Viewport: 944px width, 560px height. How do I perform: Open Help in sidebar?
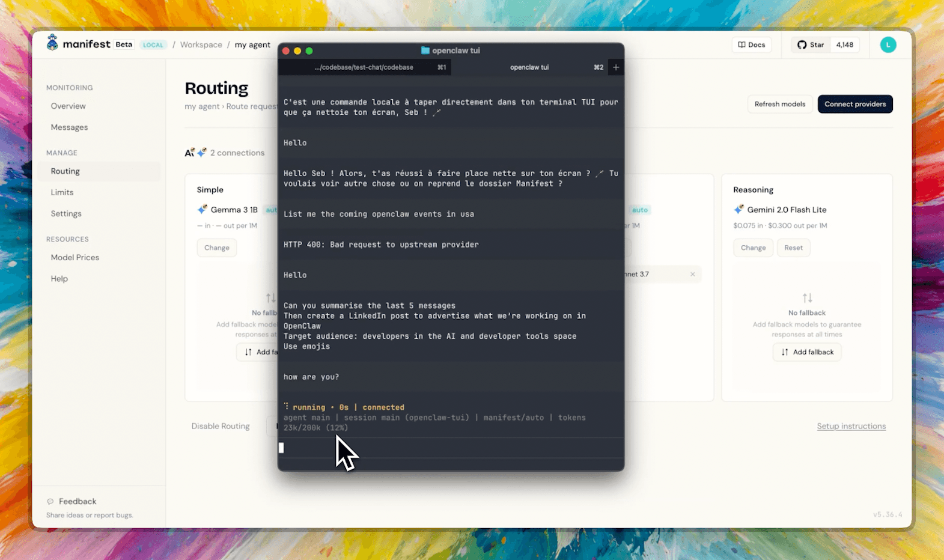tap(59, 279)
